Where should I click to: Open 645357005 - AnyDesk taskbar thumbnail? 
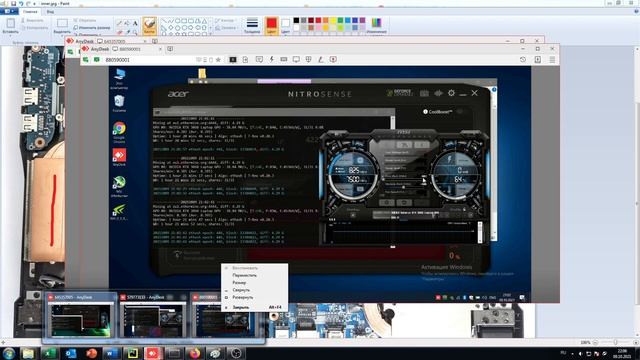coord(80,315)
